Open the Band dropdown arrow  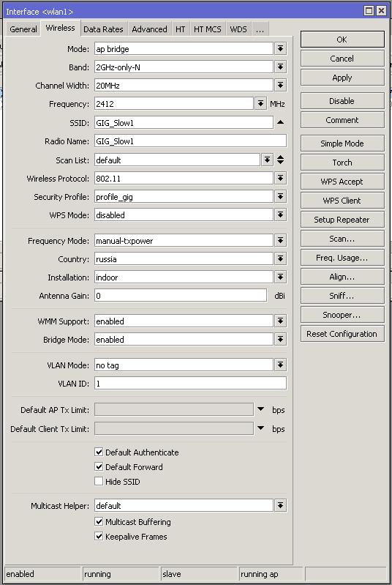[x=281, y=67]
